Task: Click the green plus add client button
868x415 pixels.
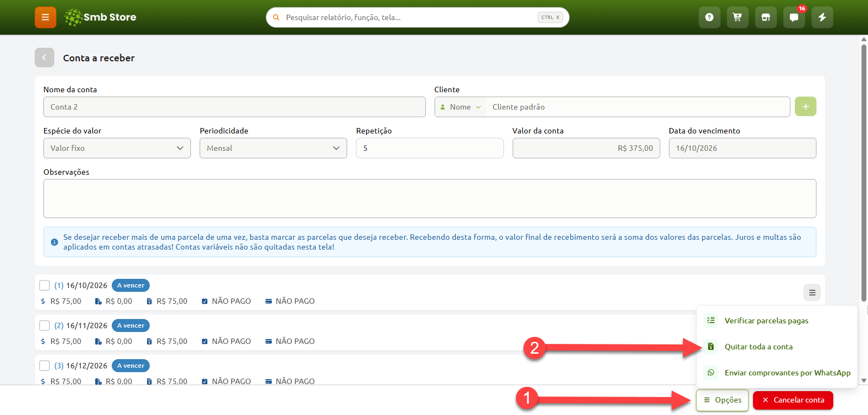Action: click(806, 107)
